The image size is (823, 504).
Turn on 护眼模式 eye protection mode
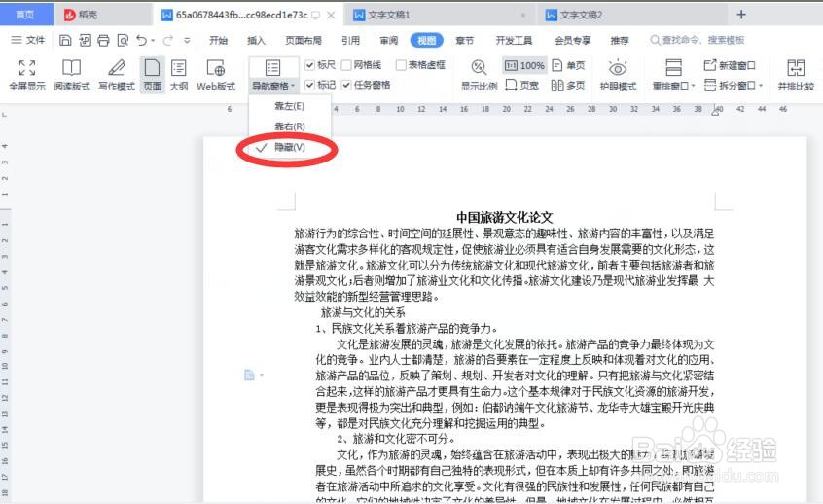[618, 75]
